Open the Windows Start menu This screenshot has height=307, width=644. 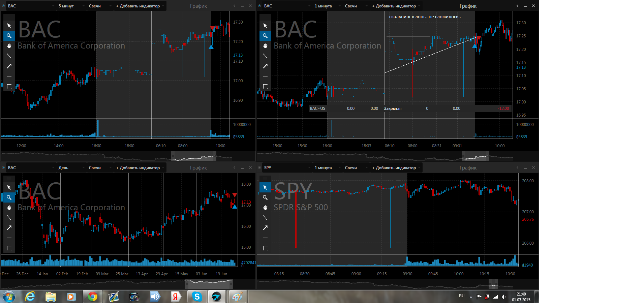(9, 297)
